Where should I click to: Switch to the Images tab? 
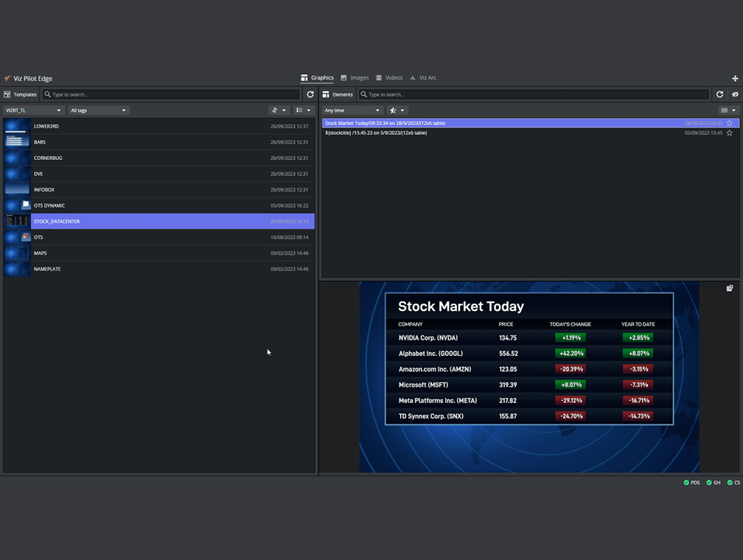(355, 77)
